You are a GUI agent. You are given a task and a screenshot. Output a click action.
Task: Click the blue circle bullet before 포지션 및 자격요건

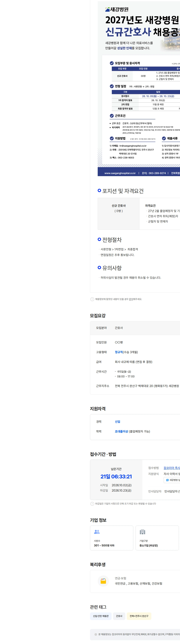click(99, 190)
